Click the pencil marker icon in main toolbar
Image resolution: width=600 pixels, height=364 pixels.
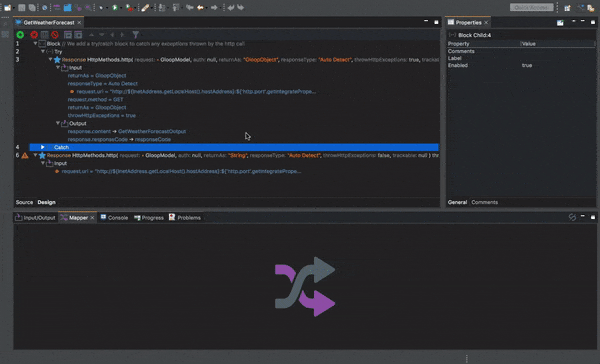[x=145, y=8]
